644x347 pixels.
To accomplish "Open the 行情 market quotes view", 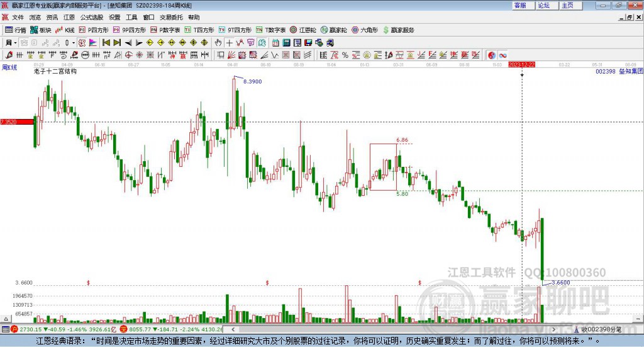I will [x=16, y=30].
